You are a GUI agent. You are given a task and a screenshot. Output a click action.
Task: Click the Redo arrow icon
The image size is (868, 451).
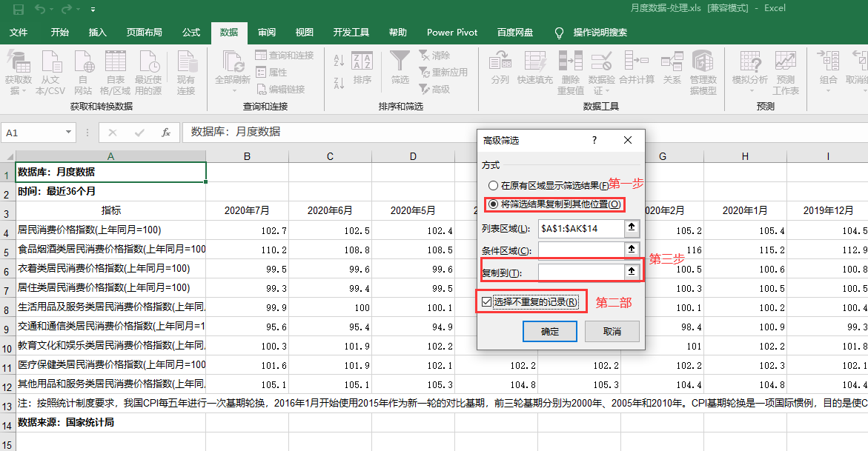[66, 9]
